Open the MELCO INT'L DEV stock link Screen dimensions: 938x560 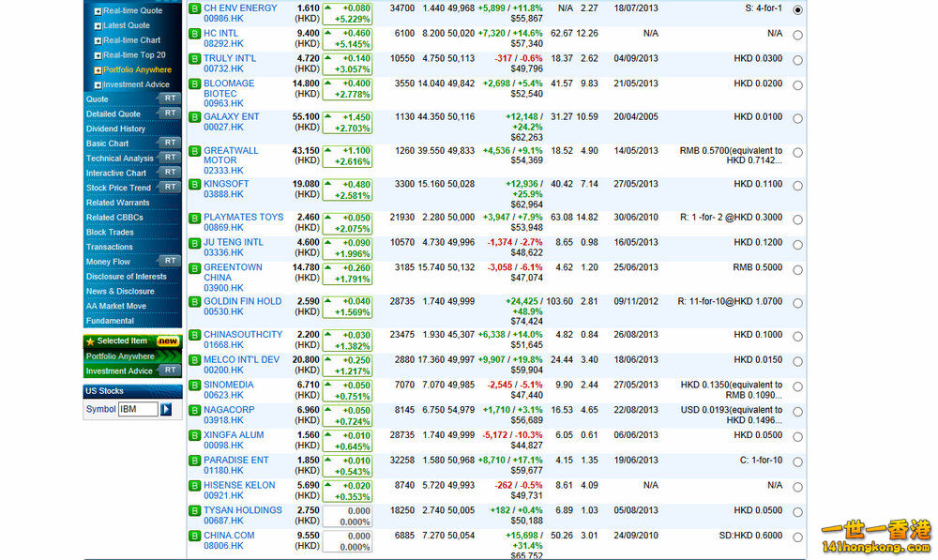coord(241,359)
